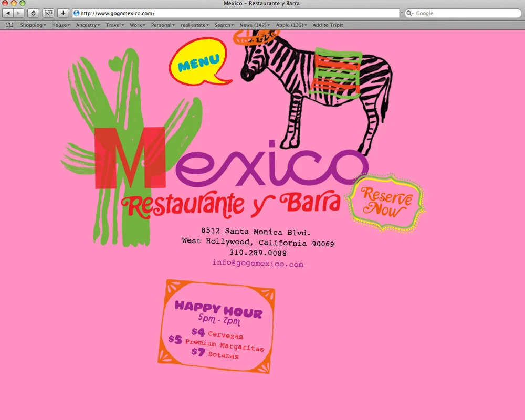Open the Ancestry bookmarks menu
The height and width of the screenshot is (420, 525).
(87, 25)
